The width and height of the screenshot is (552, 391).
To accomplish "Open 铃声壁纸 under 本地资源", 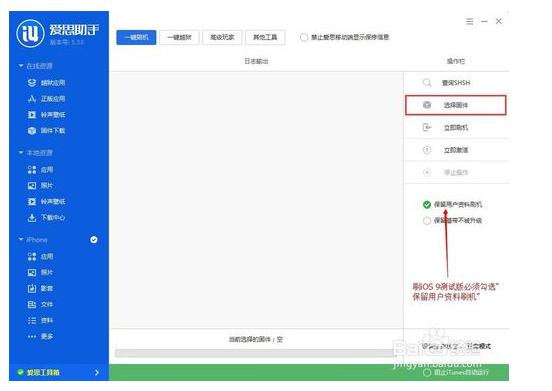I will pyautogui.click(x=46, y=202).
